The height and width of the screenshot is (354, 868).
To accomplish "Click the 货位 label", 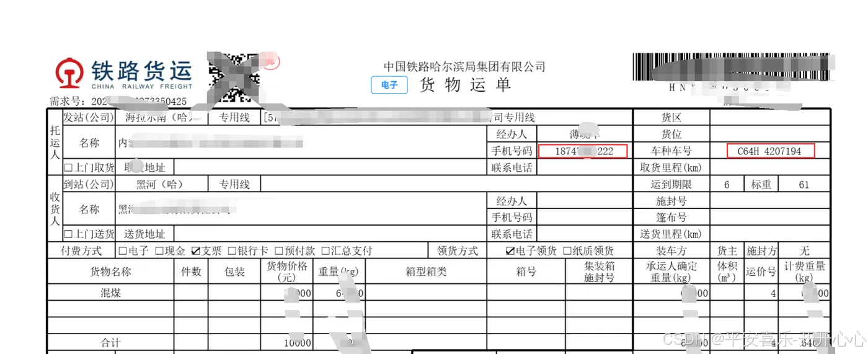I will [671, 134].
